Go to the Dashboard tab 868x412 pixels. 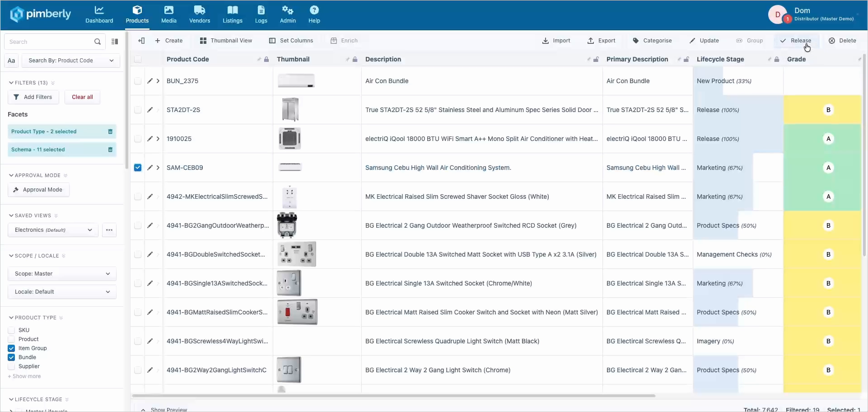99,15
